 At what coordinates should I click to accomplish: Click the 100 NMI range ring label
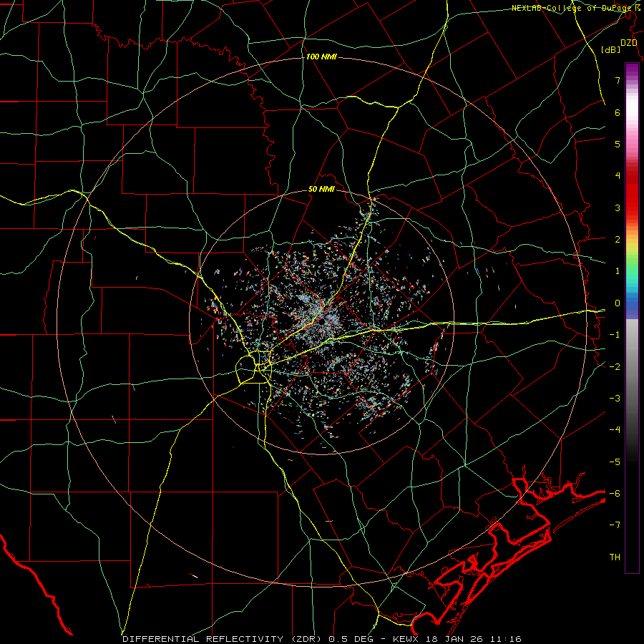tap(321, 57)
